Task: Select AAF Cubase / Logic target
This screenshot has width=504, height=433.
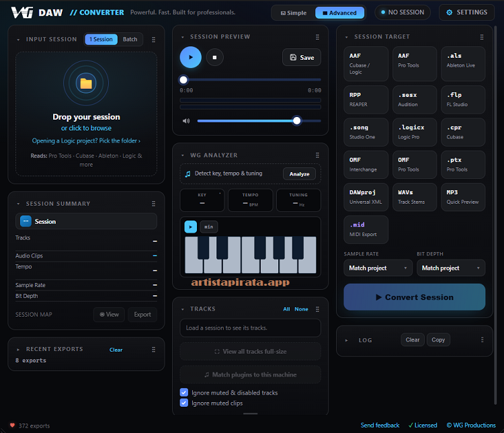Action: pos(366,64)
